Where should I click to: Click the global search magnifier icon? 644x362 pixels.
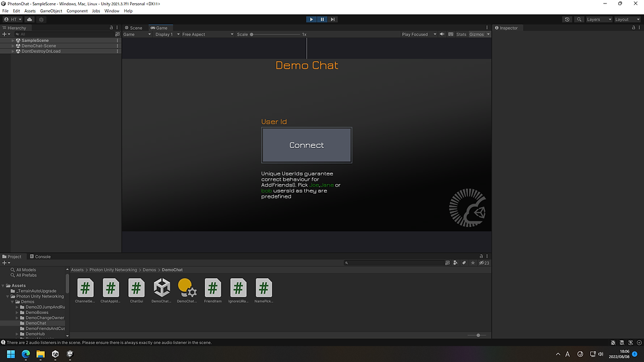point(579,19)
